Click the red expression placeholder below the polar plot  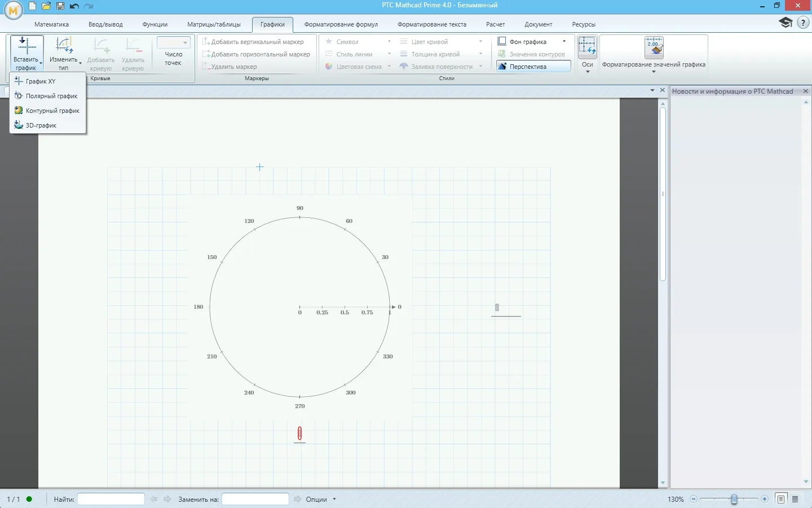point(299,433)
